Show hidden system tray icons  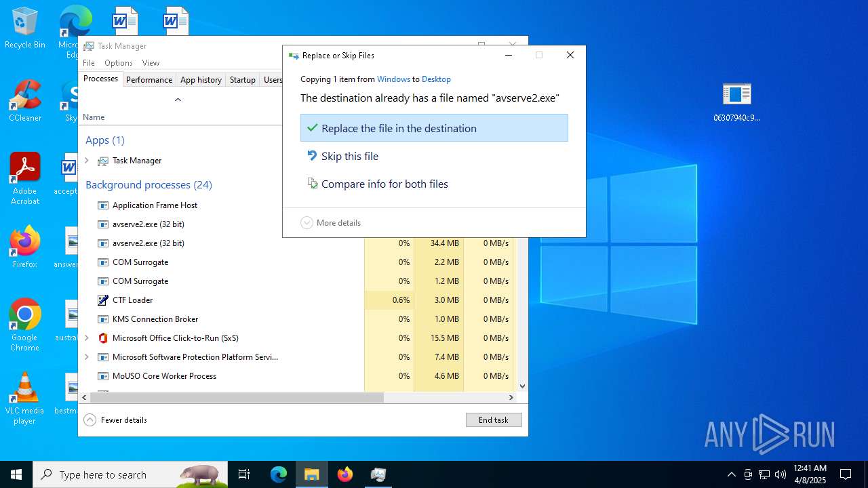point(731,474)
